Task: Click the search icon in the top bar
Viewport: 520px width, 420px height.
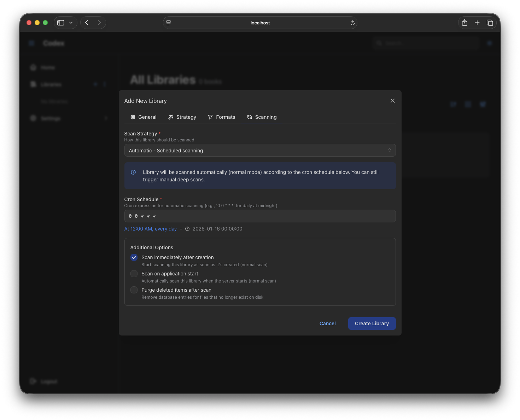Action: coord(379,43)
